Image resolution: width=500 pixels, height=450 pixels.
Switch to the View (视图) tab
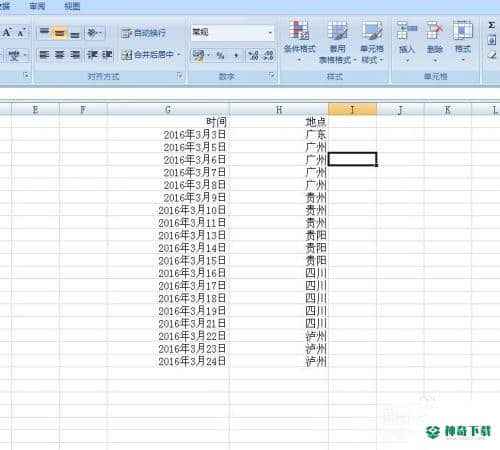click(72, 6)
